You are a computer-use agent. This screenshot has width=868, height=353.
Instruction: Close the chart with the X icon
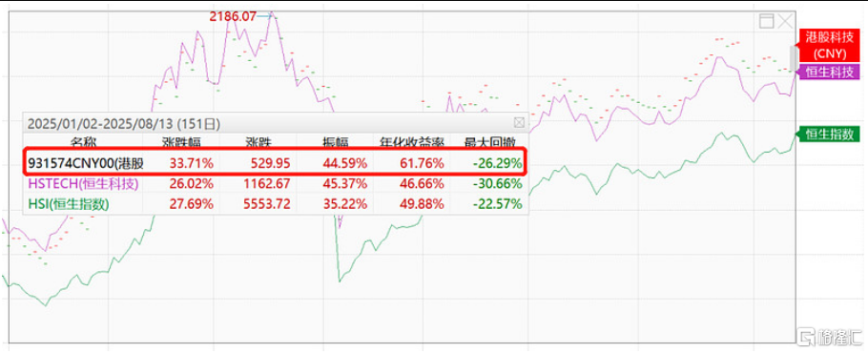(785, 22)
